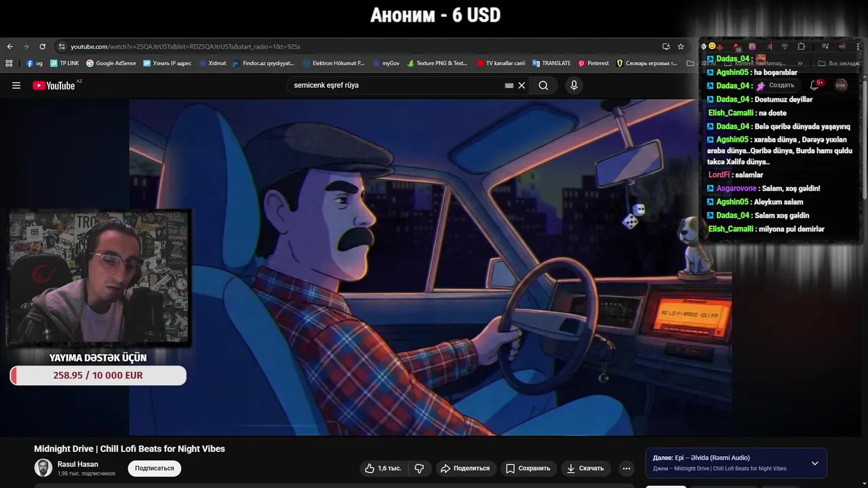
Task: Open the Findoc.az bookmark
Action: click(263, 63)
